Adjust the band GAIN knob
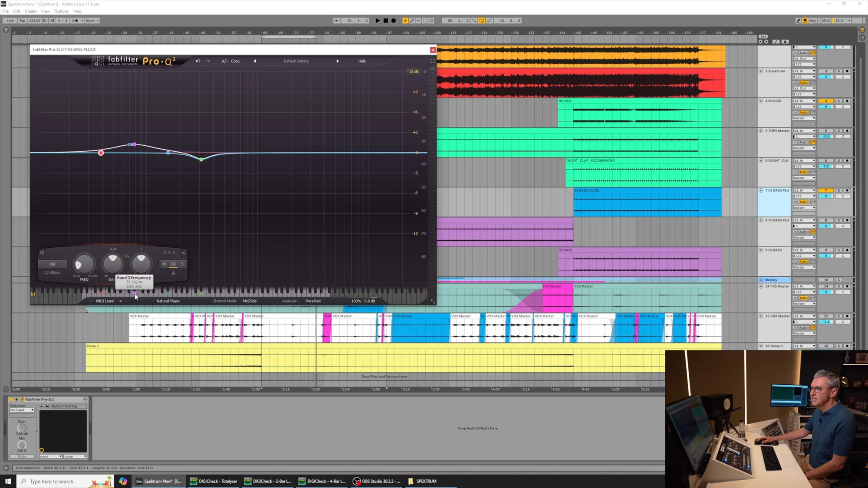This screenshot has width=868, height=488. (112, 262)
